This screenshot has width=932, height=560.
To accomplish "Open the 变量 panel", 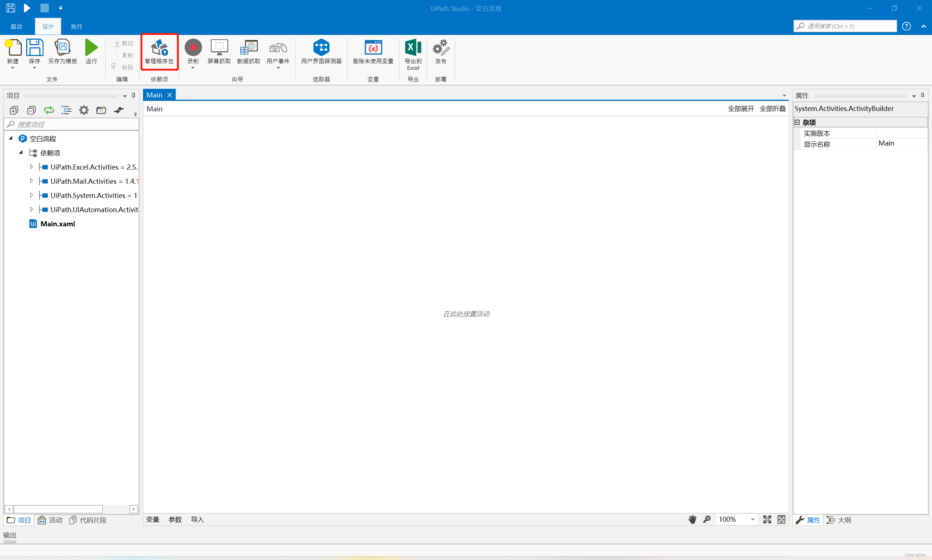I will tap(153, 520).
